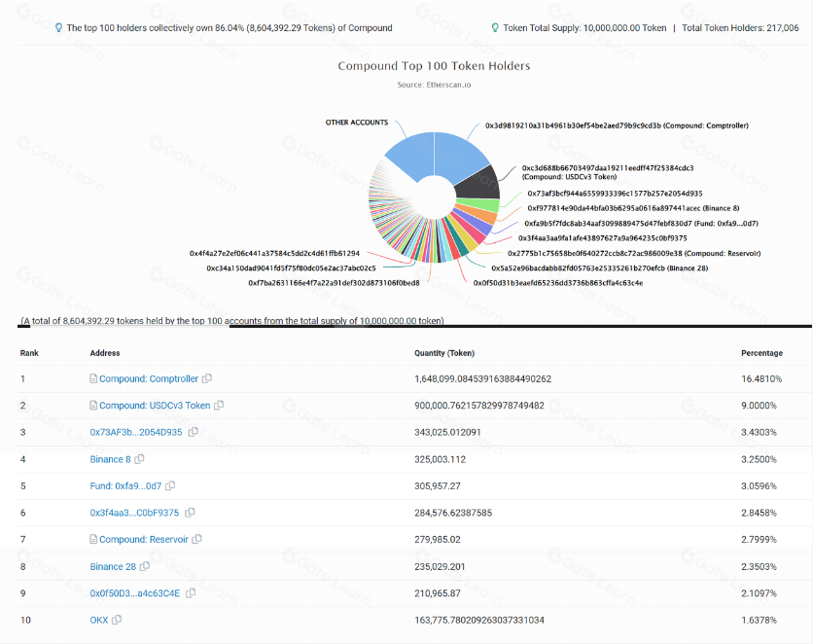
Task: Copy address 0x0f50D3...a4c63C4E
Action: coord(191,592)
